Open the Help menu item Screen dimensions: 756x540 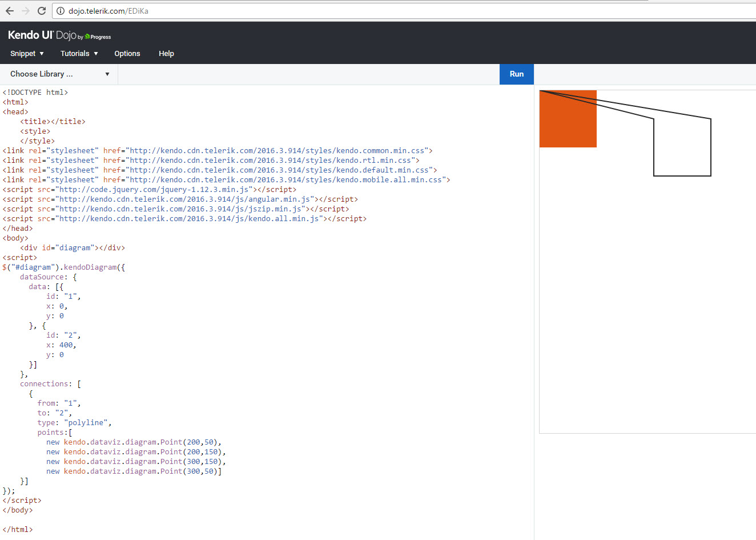pyautogui.click(x=166, y=54)
